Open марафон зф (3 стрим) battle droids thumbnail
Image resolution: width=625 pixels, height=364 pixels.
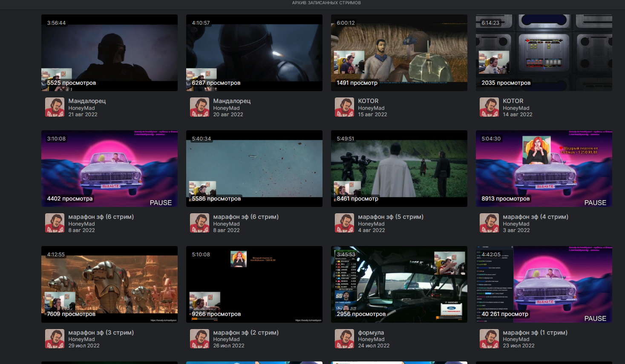point(109,284)
